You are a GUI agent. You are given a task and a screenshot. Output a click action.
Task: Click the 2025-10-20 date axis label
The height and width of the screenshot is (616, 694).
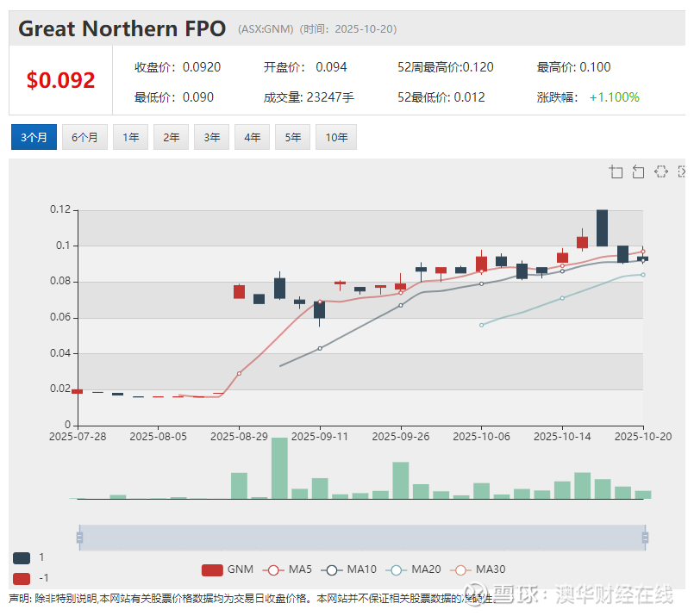click(643, 437)
